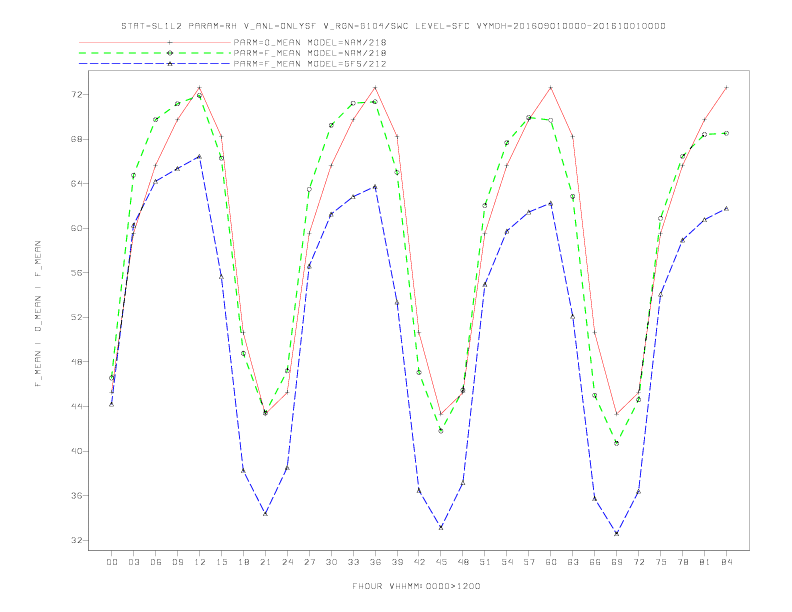Image resolution: width=792 pixels, height=612 pixels.
Task: Click green NAM circle marker at hour 84
Action: (726, 133)
